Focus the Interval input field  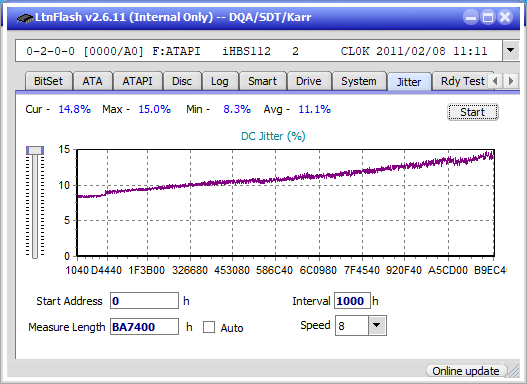[352, 301]
